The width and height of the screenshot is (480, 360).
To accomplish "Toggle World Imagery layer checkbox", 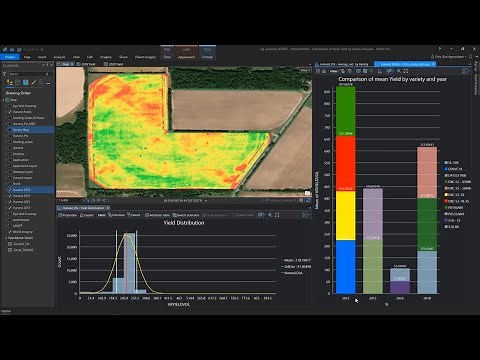I will point(10,232).
